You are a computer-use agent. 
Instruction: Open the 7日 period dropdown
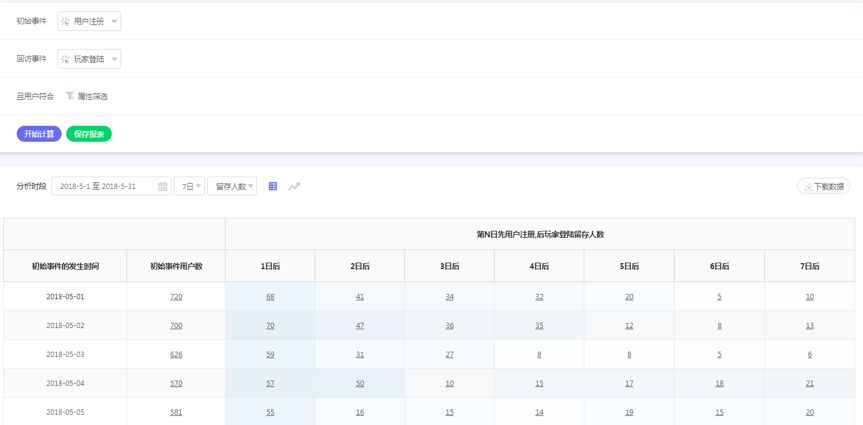(190, 186)
